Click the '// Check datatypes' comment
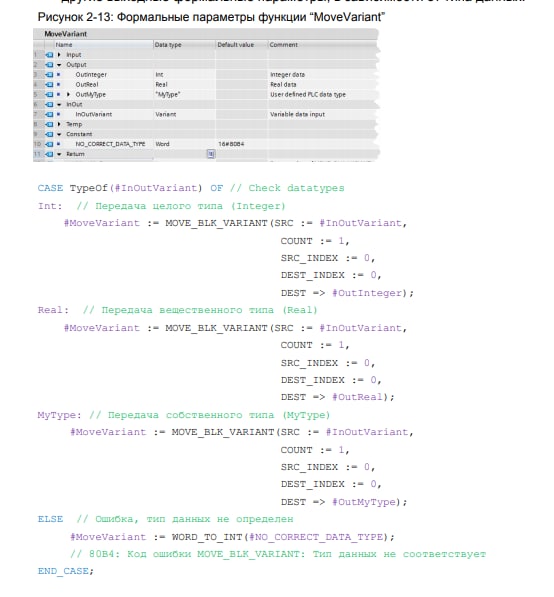 (287, 188)
